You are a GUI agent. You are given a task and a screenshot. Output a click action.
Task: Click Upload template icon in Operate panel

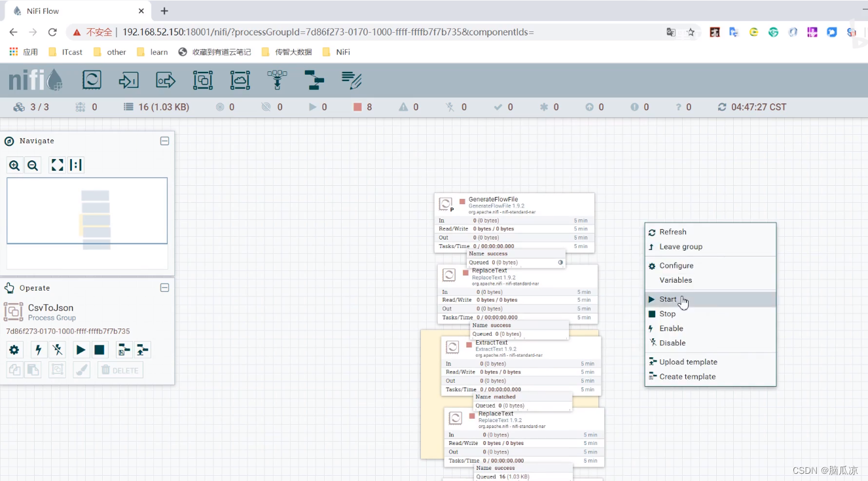tap(142, 350)
